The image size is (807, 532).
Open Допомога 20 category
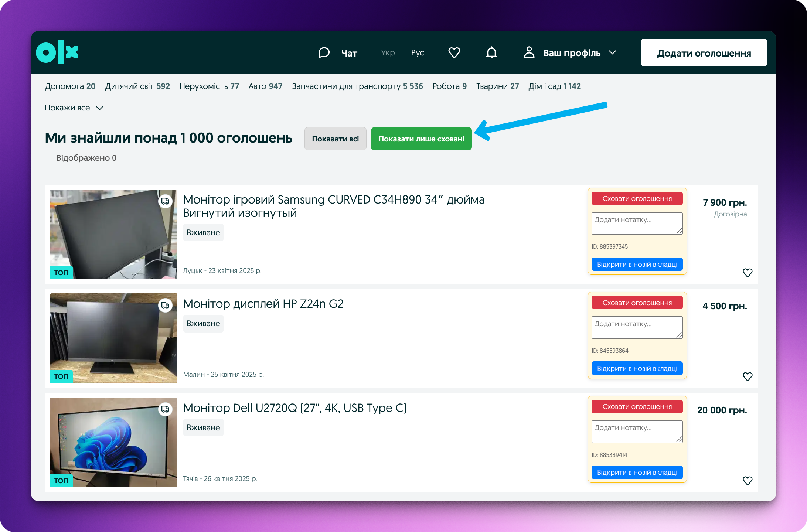(x=70, y=86)
